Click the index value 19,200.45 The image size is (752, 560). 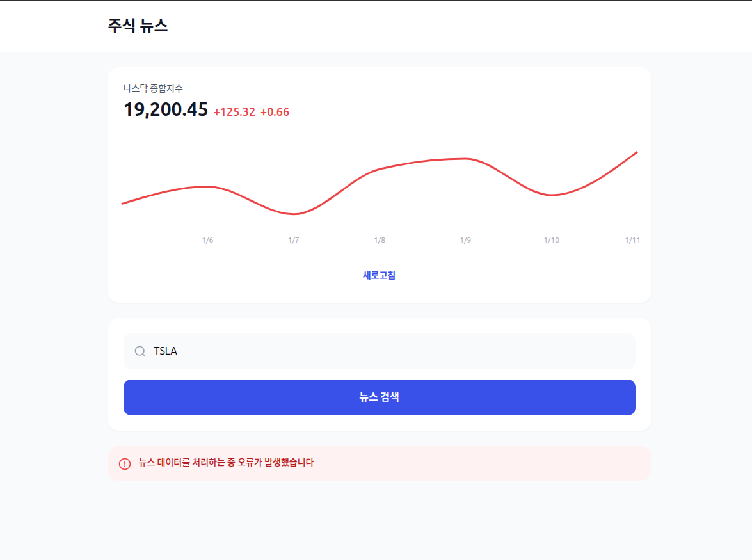[x=166, y=109]
